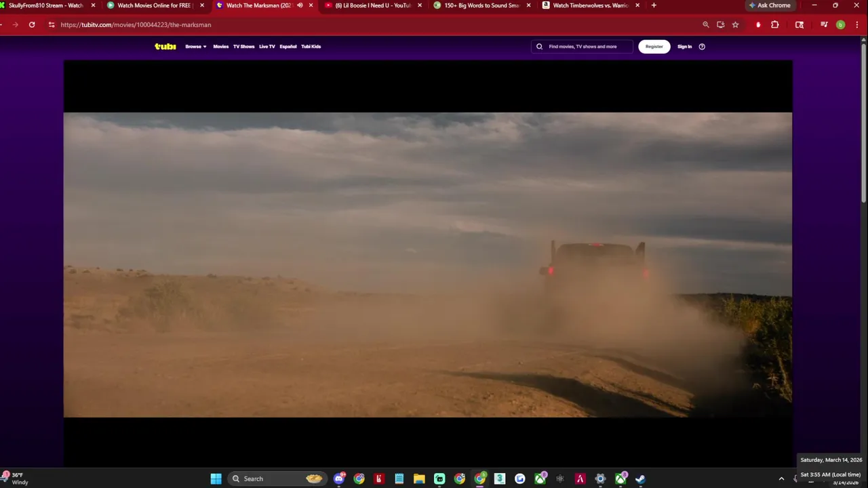The width and height of the screenshot is (868, 488).
Task: Open the Movies section
Action: tap(220, 47)
